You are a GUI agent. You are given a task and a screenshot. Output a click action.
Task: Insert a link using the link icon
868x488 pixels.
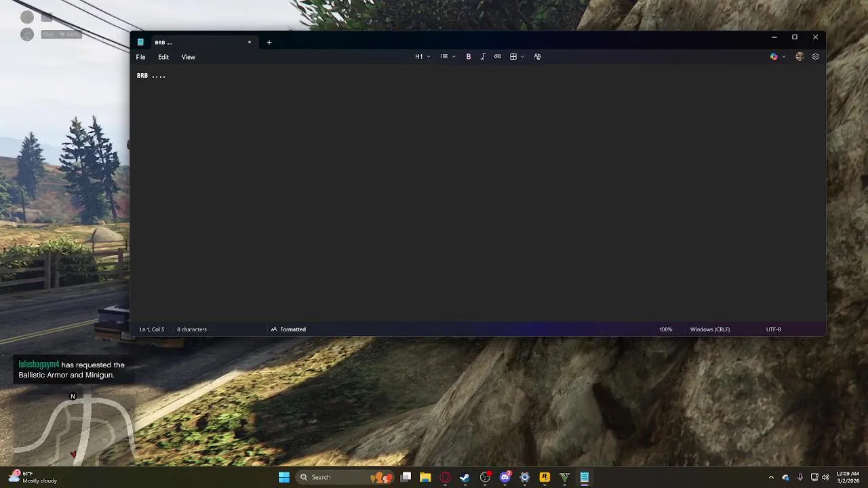click(x=498, y=57)
